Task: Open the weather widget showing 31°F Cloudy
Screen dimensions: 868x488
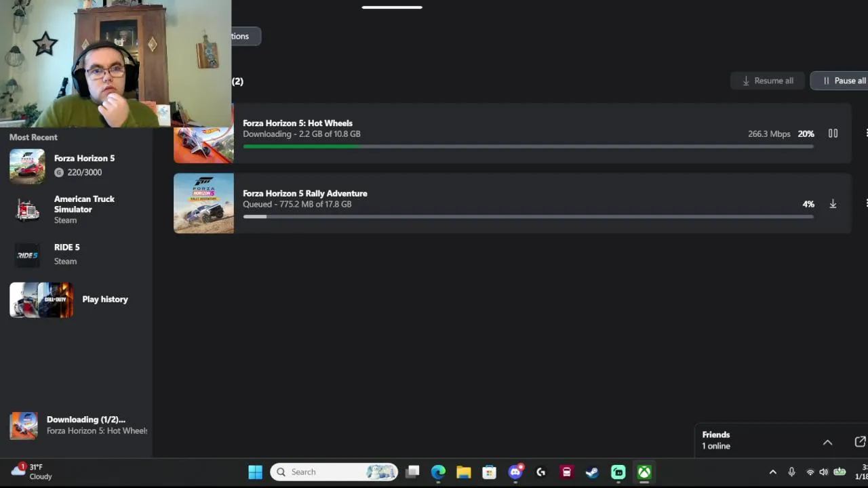Action: click(32, 472)
